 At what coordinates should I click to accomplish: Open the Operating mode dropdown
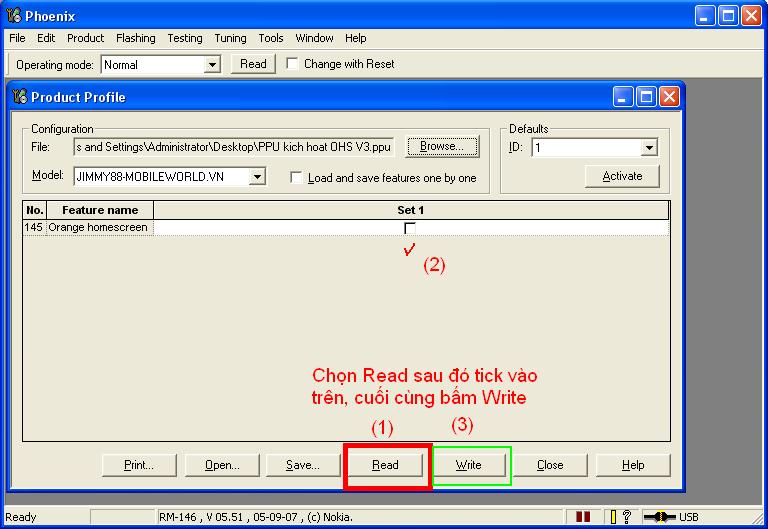212,65
